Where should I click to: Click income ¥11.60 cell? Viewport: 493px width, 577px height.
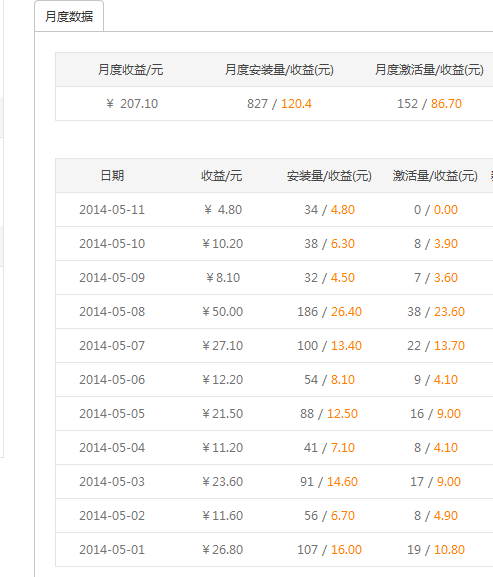click(223, 516)
